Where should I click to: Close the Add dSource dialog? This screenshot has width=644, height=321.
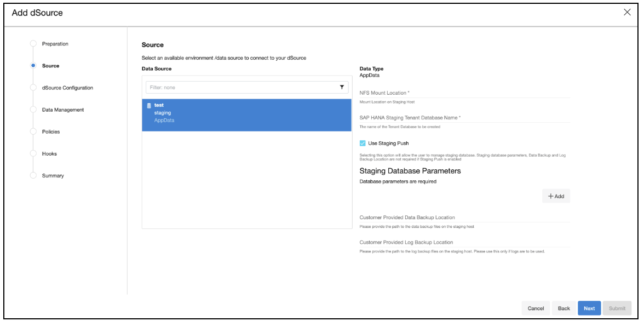tap(627, 12)
